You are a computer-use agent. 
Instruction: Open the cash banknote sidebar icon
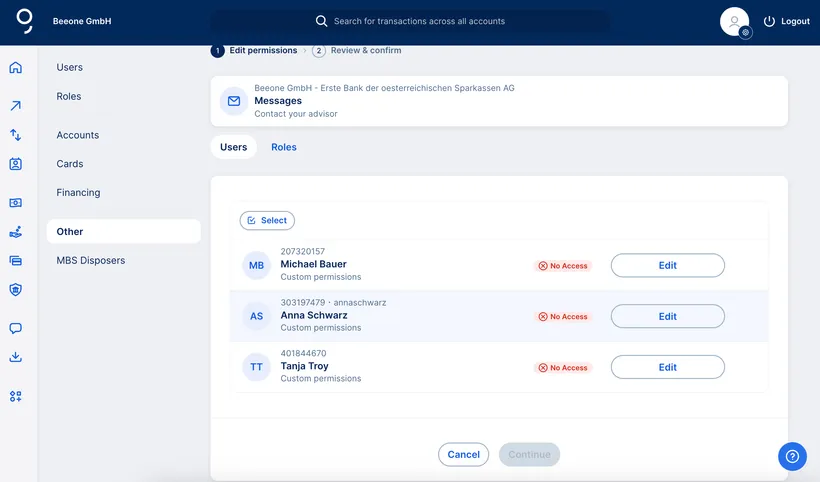tap(16, 203)
